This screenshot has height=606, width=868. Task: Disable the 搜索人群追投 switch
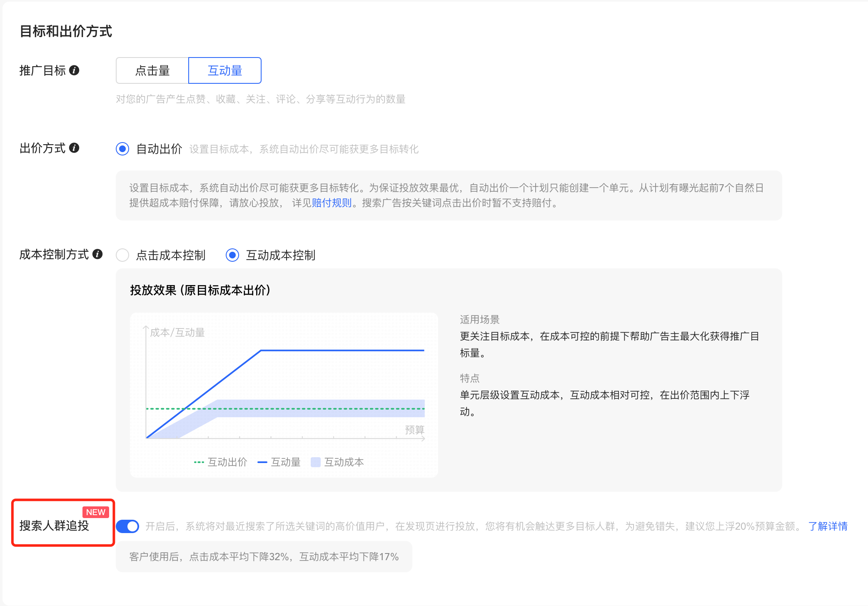pyautogui.click(x=127, y=526)
